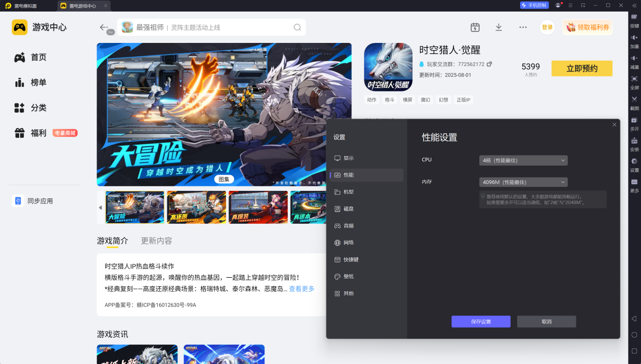This screenshot has width=641, height=364.
Task: Click the Android back triangle button
Action: click(x=634, y=319)
